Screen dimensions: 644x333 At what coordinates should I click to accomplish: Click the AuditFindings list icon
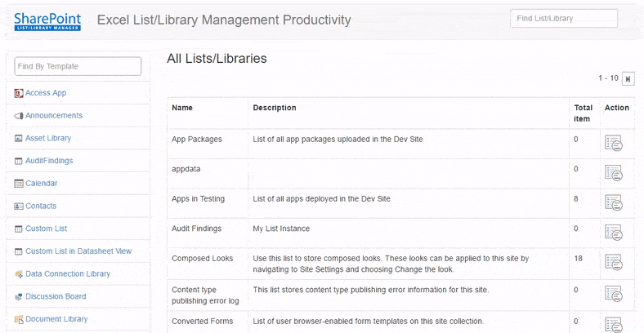19,161
